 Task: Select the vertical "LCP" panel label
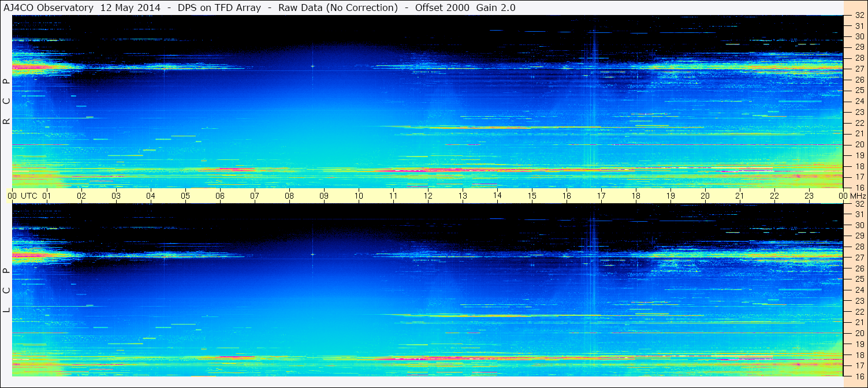(7, 290)
